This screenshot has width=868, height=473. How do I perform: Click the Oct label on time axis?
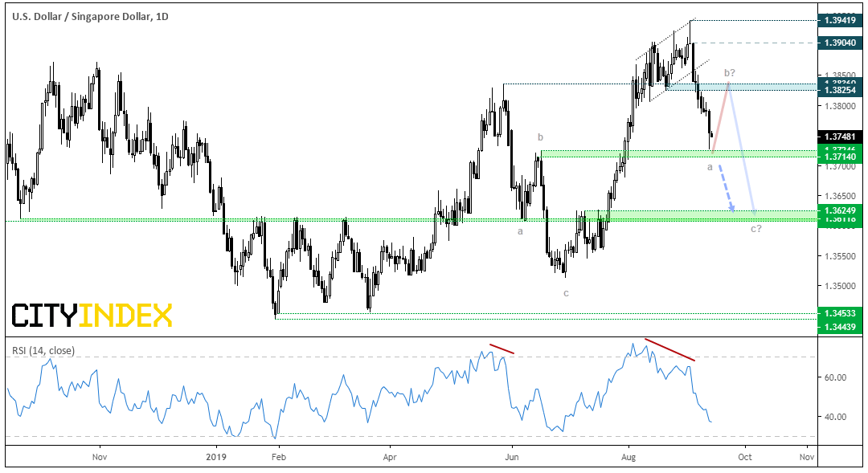point(745,457)
